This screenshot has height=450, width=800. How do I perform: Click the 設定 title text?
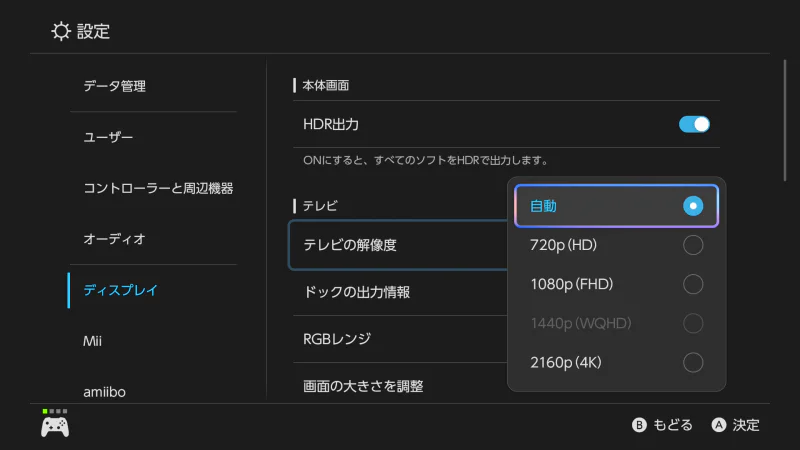point(93,32)
